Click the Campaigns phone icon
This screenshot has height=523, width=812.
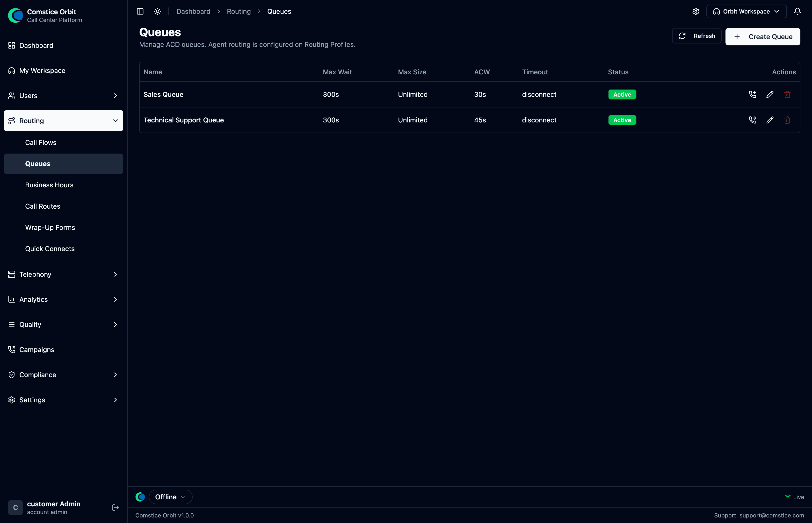(x=12, y=349)
